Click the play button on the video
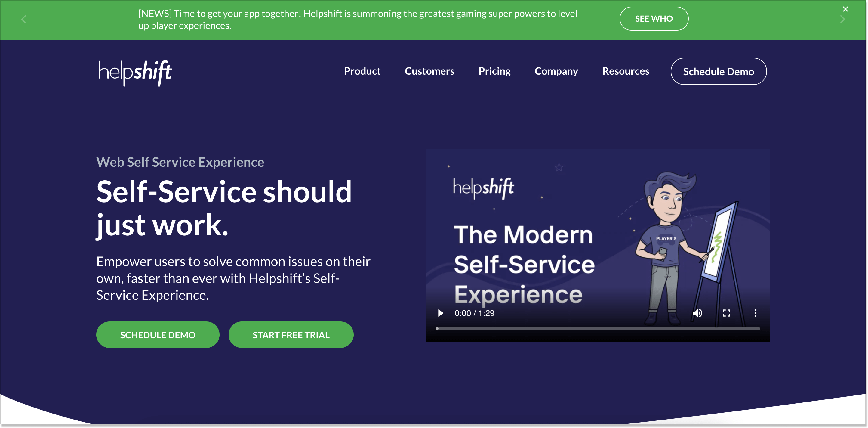 [x=439, y=313]
